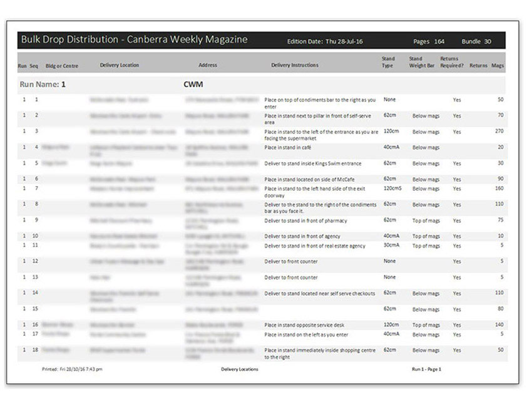Click the Pages 164 value
Image resolution: width=532 pixels, height=409 pixels.
click(x=429, y=41)
